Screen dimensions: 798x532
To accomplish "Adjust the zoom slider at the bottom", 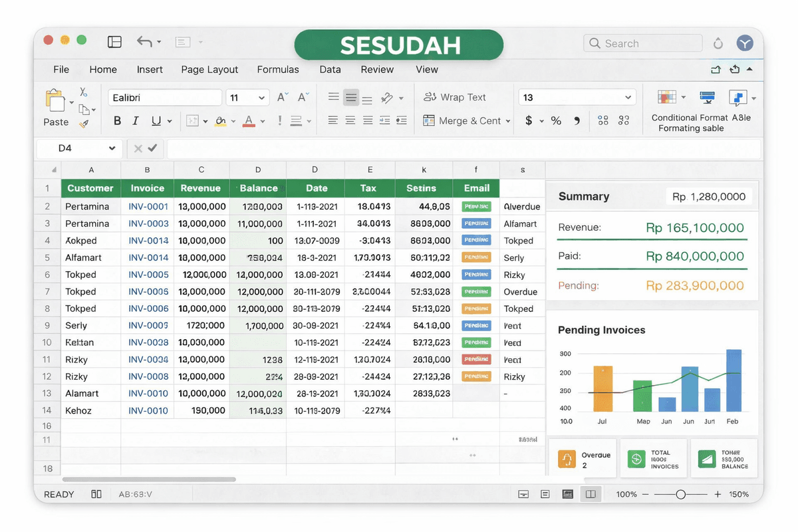I will click(x=681, y=494).
